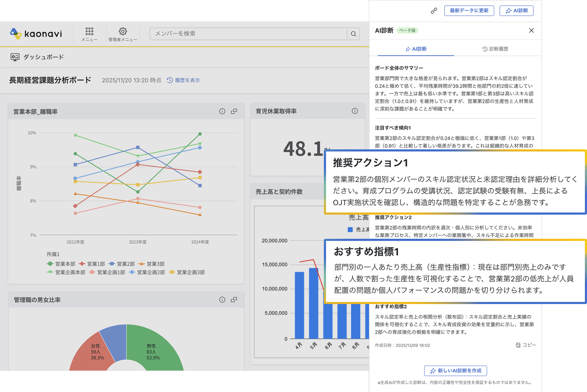
Task: Click the share link chain icon above AI診断
Action: (x=433, y=11)
